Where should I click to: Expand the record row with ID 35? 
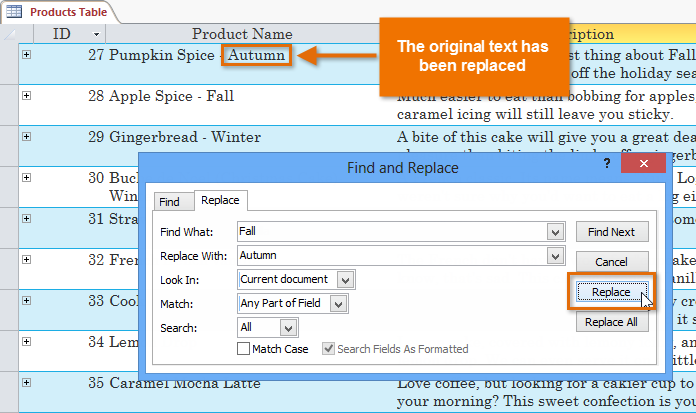[x=27, y=382]
